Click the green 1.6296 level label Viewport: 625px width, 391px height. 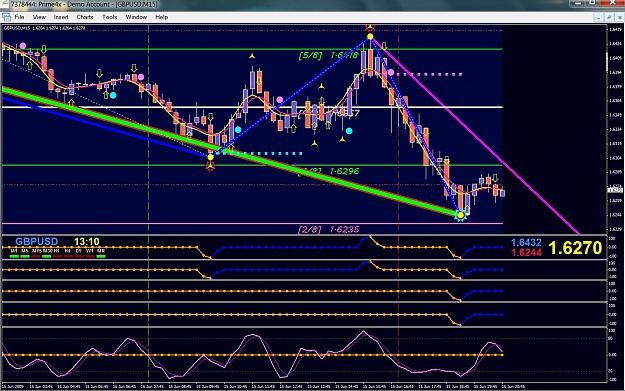point(345,171)
